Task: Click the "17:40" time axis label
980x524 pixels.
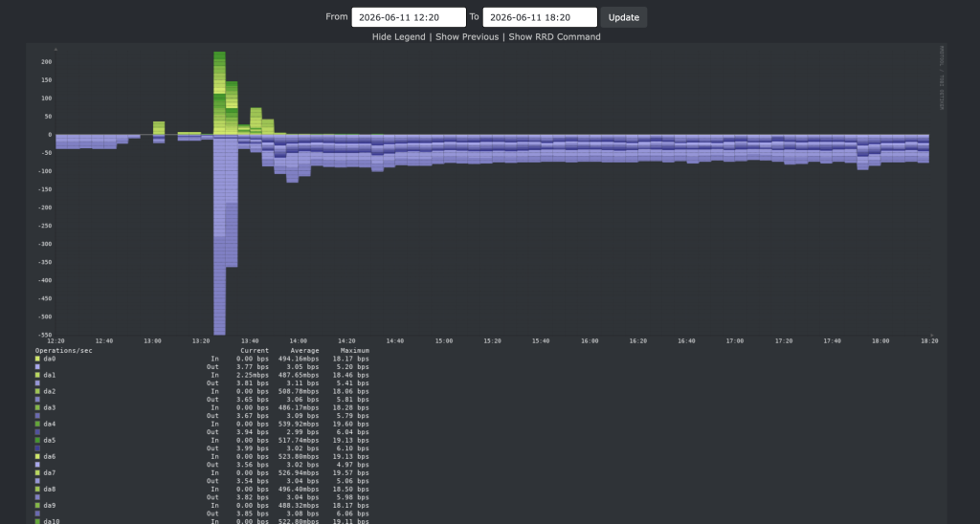Action: pos(832,341)
